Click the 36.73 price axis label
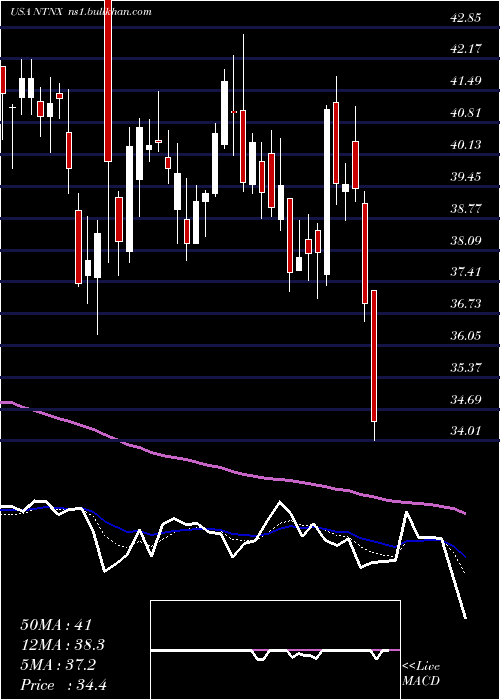This screenshot has width=500, height=700. (x=466, y=304)
